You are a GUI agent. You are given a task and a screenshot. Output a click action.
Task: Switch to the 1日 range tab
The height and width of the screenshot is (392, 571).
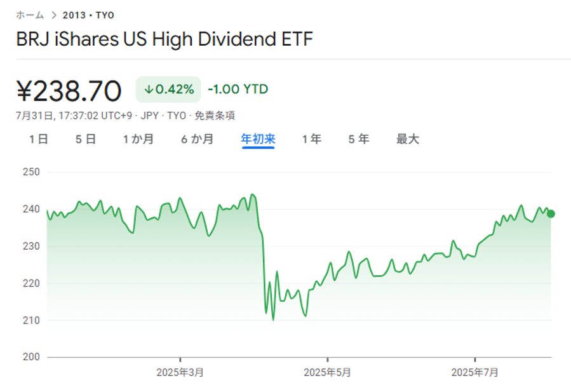pos(38,139)
